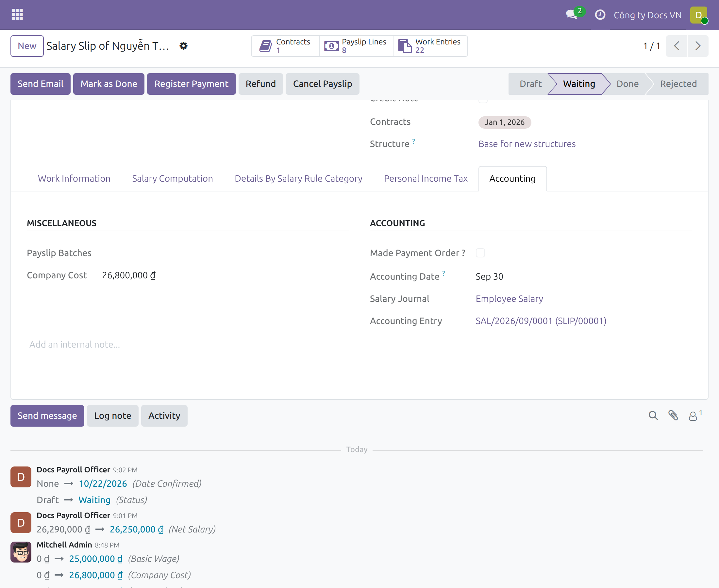Viewport: 719px width, 588px height.
Task: Click Cancel Payslip button
Action: 322,84
